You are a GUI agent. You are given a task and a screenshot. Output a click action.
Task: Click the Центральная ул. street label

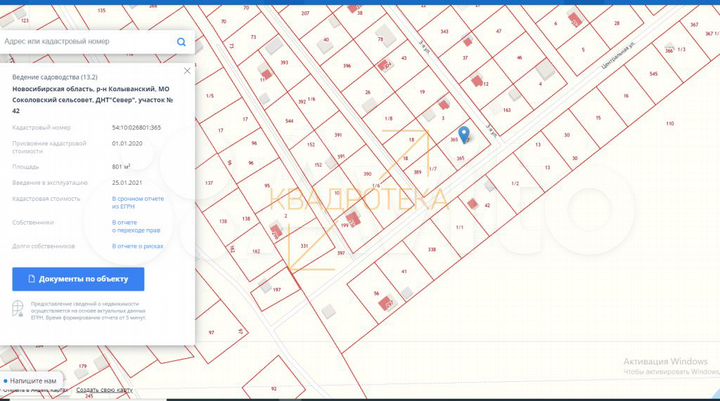(618, 57)
